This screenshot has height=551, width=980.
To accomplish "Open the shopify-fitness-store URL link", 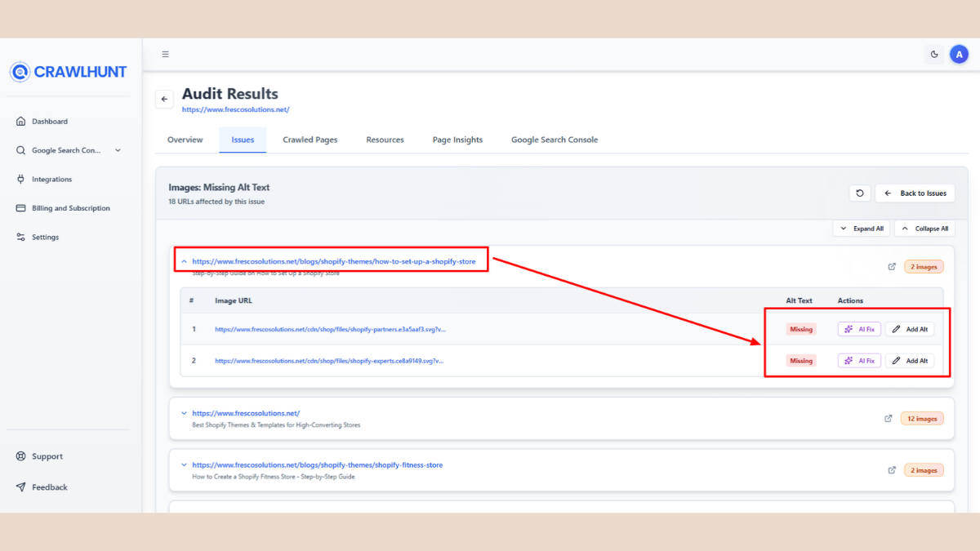I will [x=318, y=465].
